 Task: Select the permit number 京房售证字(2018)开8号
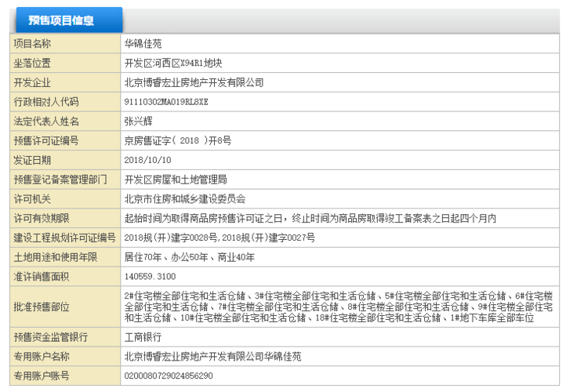(x=178, y=141)
